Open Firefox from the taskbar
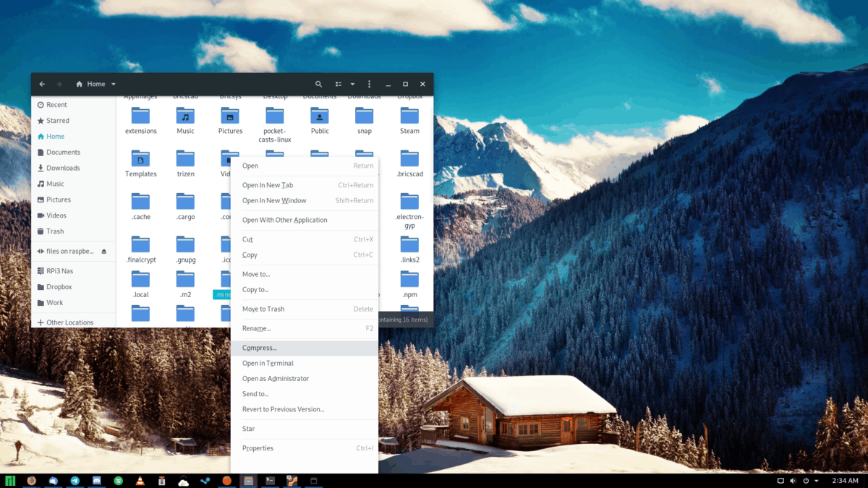The width and height of the screenshot is (868, 488). click(x=31, y=481)
